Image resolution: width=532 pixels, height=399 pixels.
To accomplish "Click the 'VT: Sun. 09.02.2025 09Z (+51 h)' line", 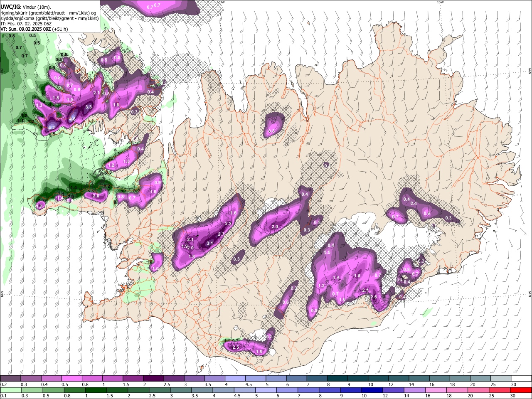I will 34,29.
